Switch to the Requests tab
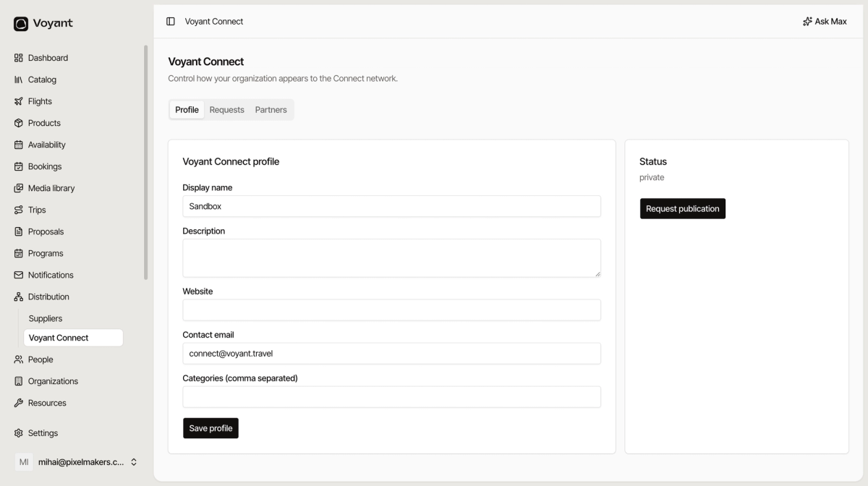This screenshot has width=868, height=486. pyautogui.click(x=227, y=110)
